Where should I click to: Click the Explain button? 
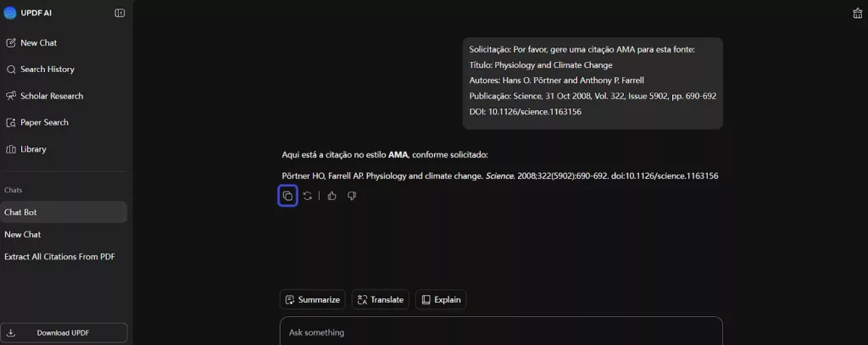[x=441, y=299]
